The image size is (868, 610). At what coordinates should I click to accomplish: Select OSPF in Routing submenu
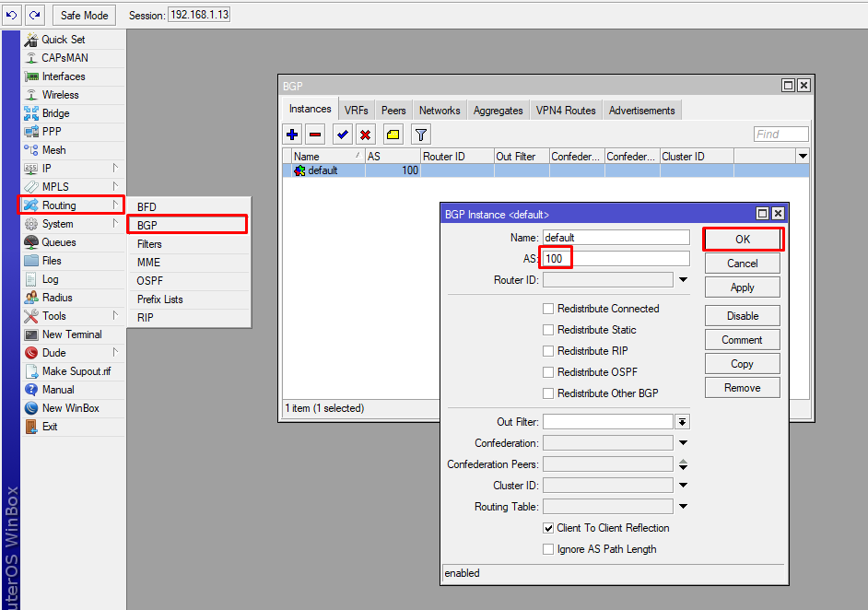pyautogui.click(x=188, y=281)
